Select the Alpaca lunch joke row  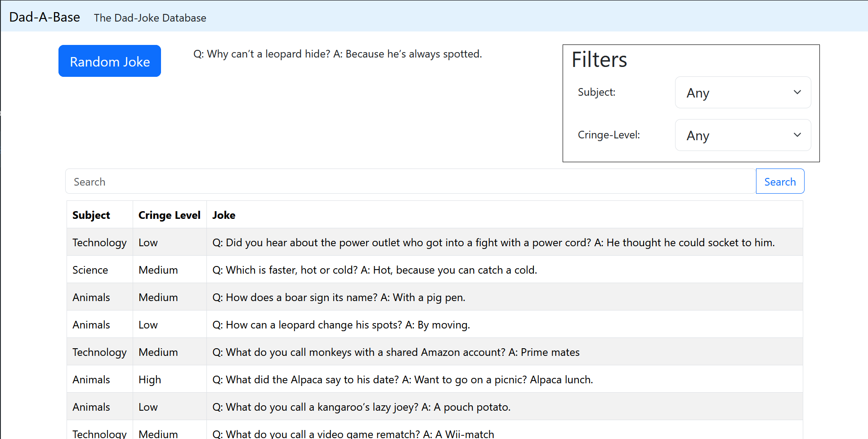point(402,380)
